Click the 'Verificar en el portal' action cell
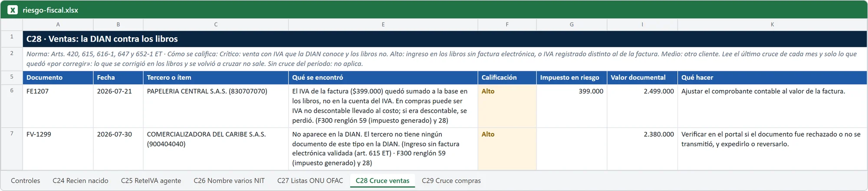Screen dimensions: 868x191 (x=772, y=148)
